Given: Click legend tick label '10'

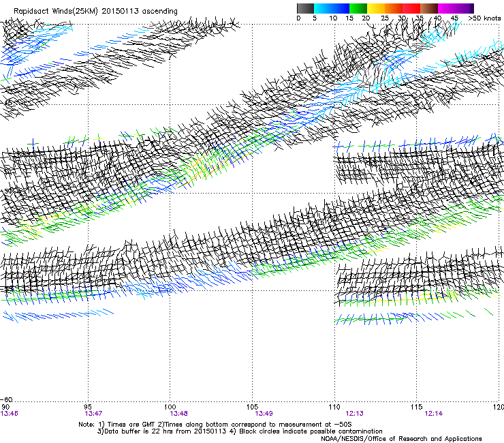Looking at the screenshot, I should click(333, 18).
